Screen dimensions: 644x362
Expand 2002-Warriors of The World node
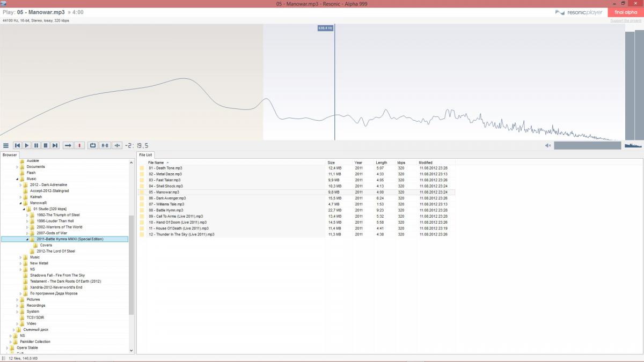[x=27, y=227]
